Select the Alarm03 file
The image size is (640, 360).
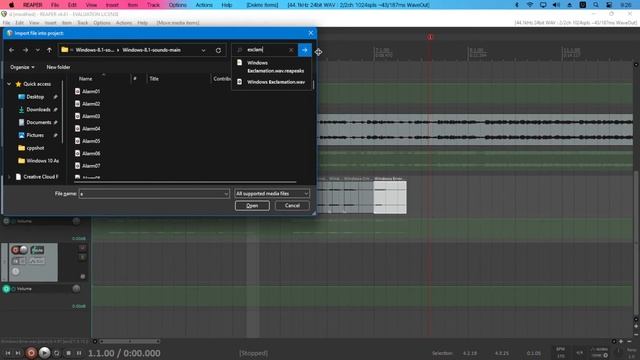click(x=88, y=116)
